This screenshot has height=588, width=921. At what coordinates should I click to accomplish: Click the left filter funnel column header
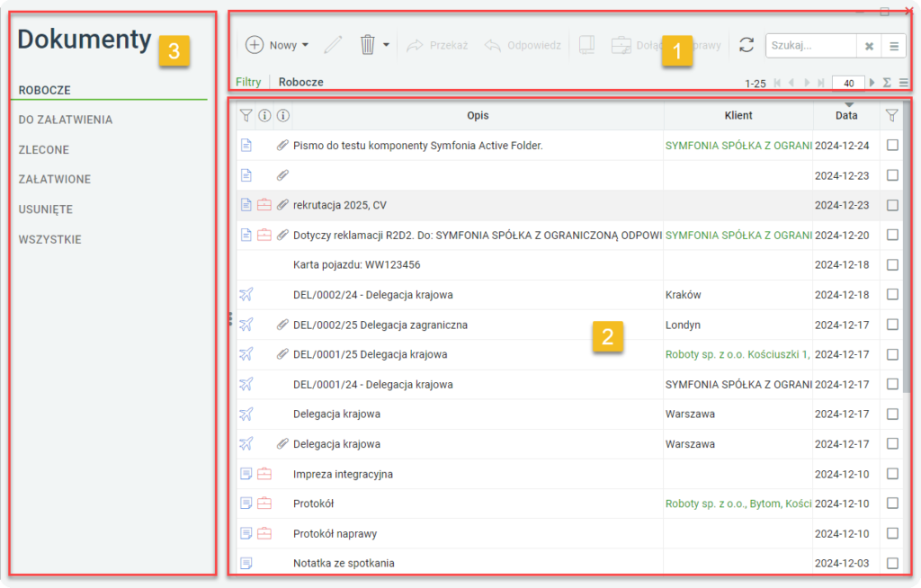[x=246, y=116]
